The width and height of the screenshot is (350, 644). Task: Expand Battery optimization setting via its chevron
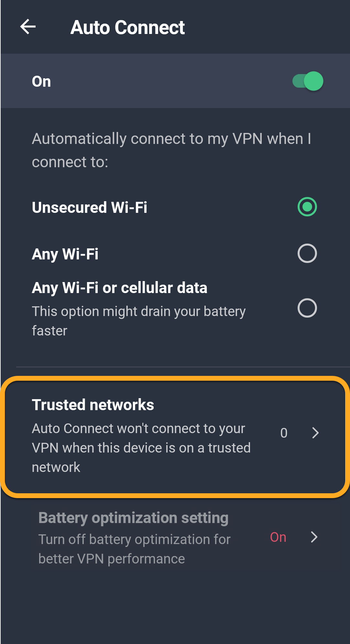pyautogui.click(x=314, y=537)
